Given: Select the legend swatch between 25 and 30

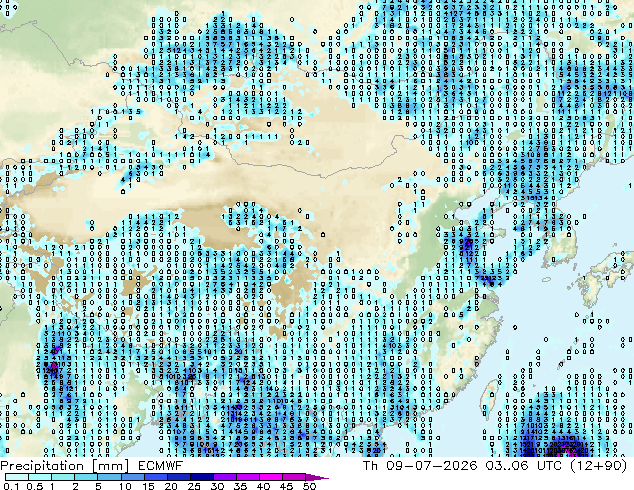Looking at the screenshot, I should [x=202, y=477].
